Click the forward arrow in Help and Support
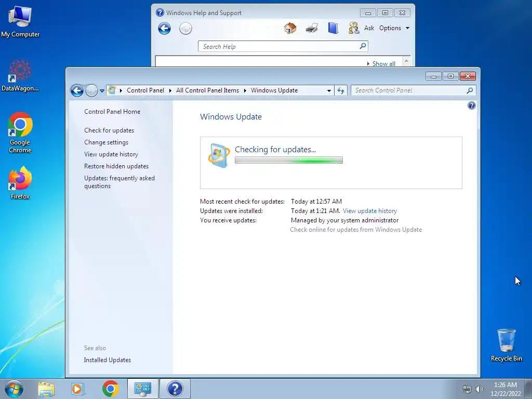Viewport: 532px width, 399px height. point(185,29)
